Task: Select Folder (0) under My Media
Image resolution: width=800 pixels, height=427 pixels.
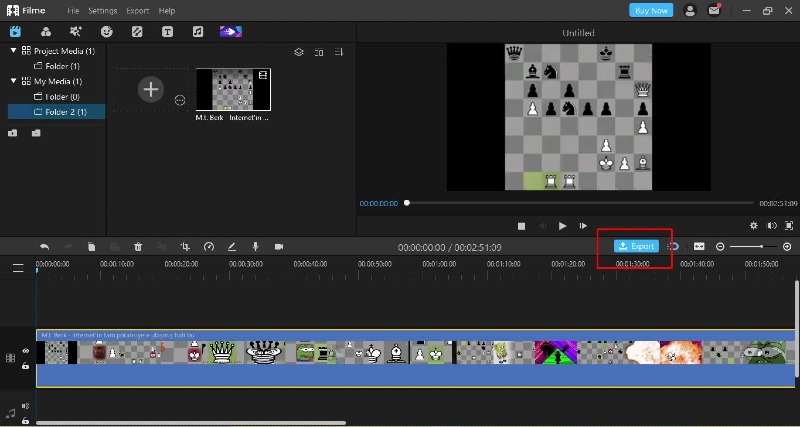Action: [57, 96]
